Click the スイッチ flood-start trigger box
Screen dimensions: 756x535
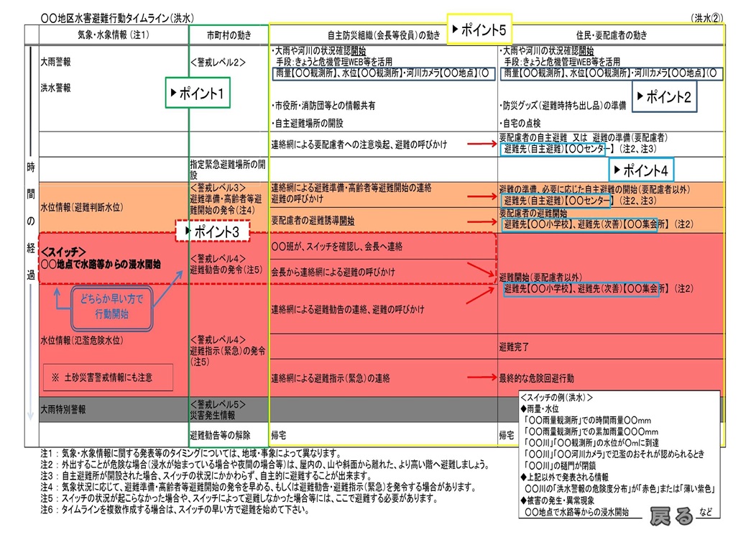pos(111,259)
